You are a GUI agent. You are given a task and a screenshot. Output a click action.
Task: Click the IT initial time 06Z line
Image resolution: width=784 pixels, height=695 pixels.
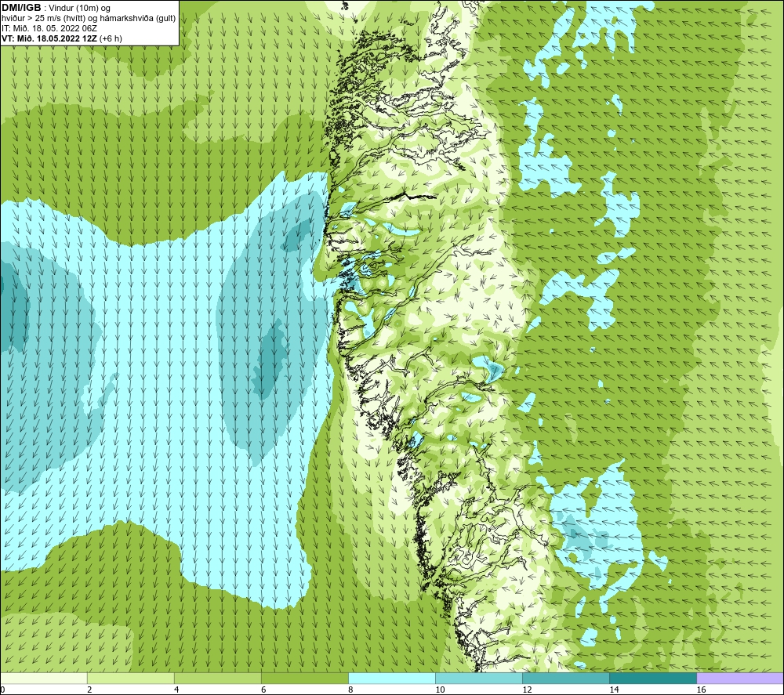(x=49, y=28)
